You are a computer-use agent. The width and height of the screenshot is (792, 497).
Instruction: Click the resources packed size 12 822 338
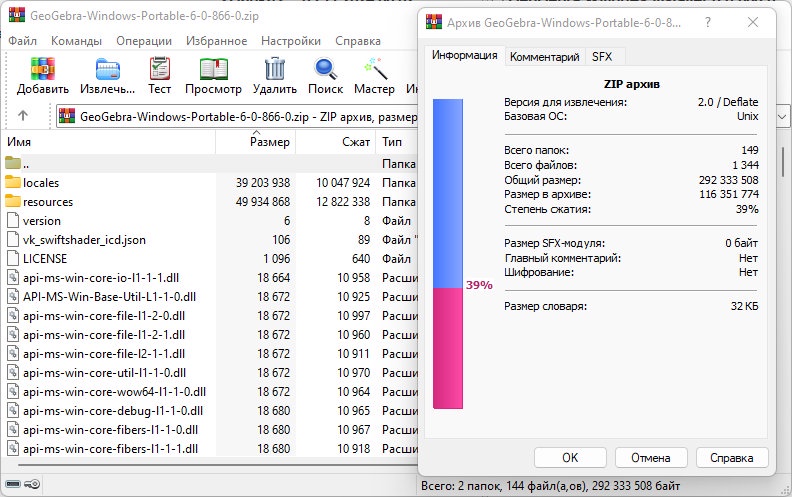pos(343,202)
